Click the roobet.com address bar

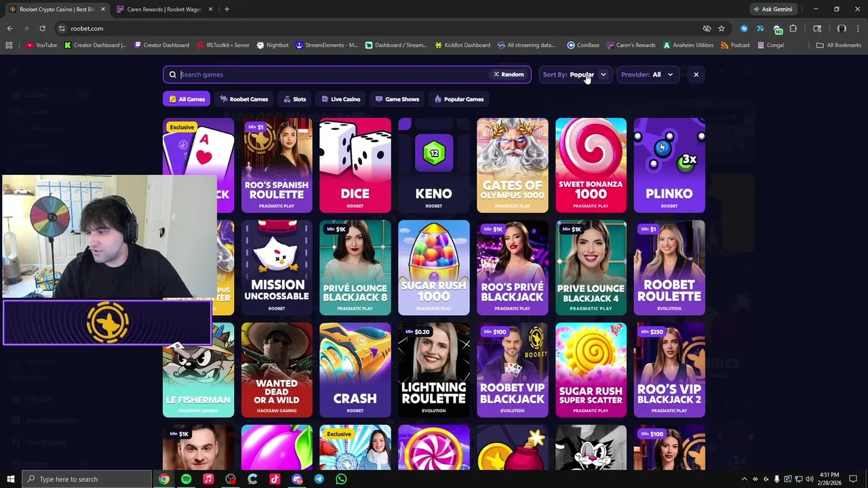tap(380, 28)
